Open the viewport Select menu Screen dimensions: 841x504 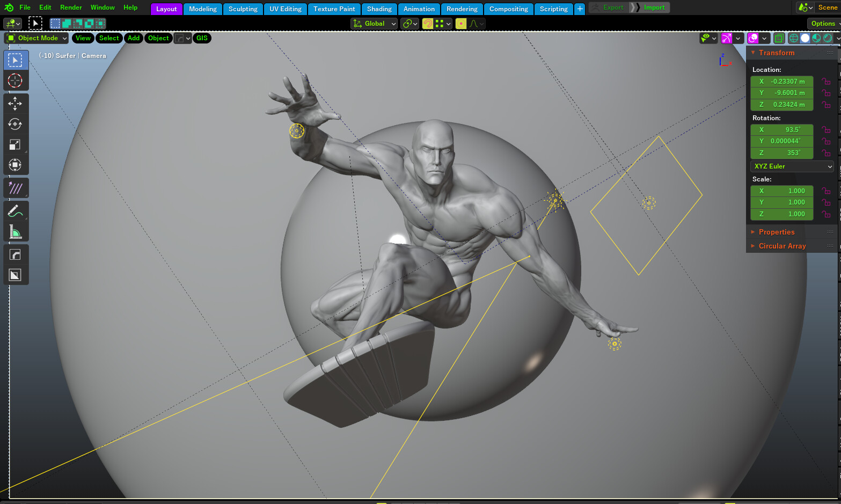click(109, 38)
